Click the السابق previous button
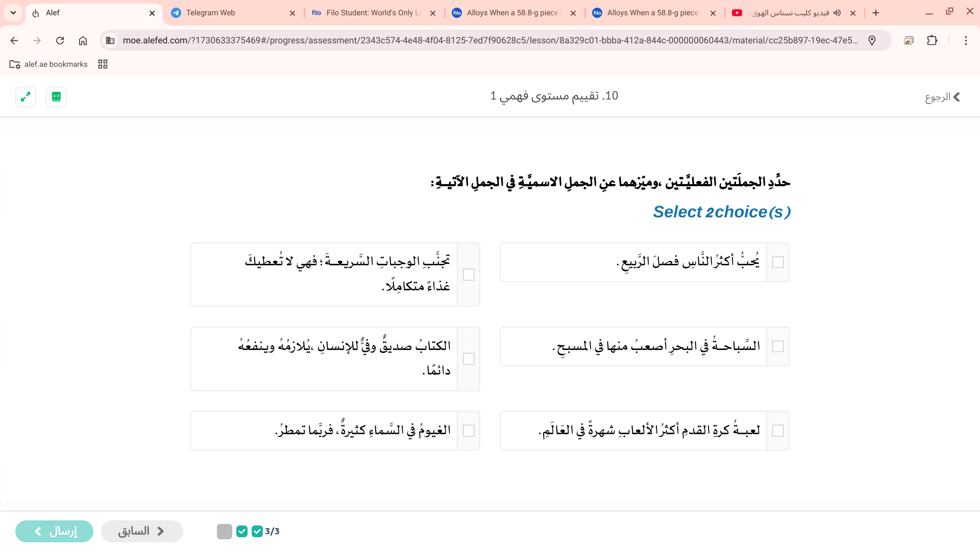The image size is (980, 551). click(x=142, y=531)
